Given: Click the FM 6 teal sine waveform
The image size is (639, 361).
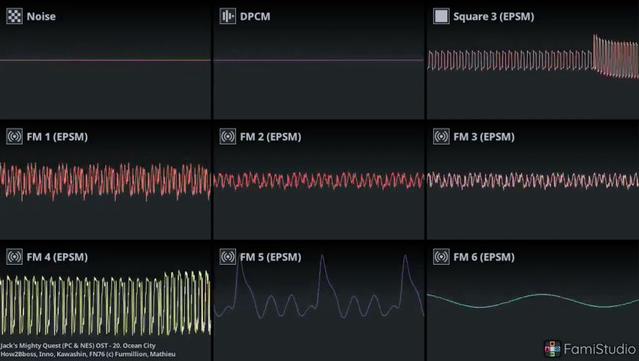Looking at the screenshot, I should tap(533, 301).
